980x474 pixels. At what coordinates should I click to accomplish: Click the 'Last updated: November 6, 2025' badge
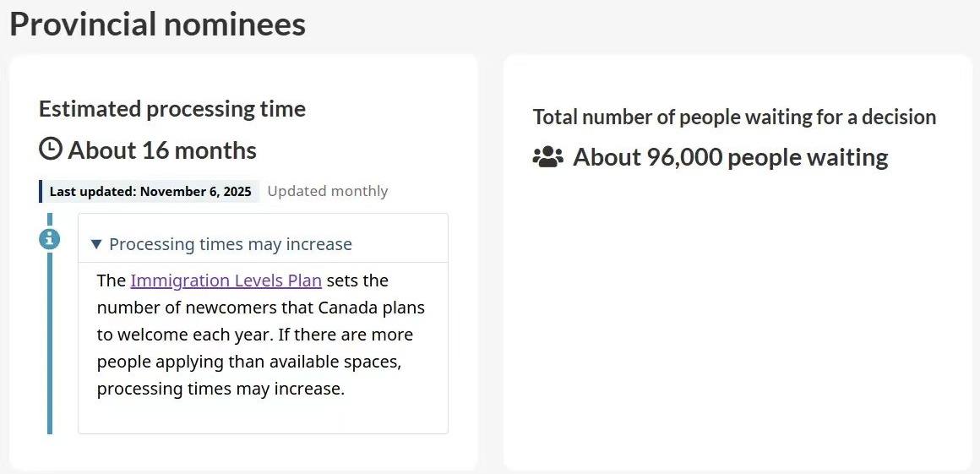click(x=150, y=191)
